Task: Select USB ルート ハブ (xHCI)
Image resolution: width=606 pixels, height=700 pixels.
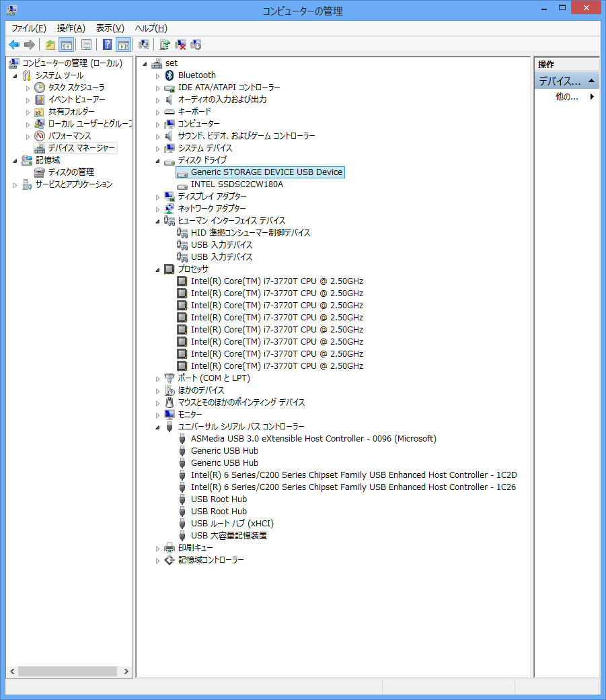Action: click(232, 523)
